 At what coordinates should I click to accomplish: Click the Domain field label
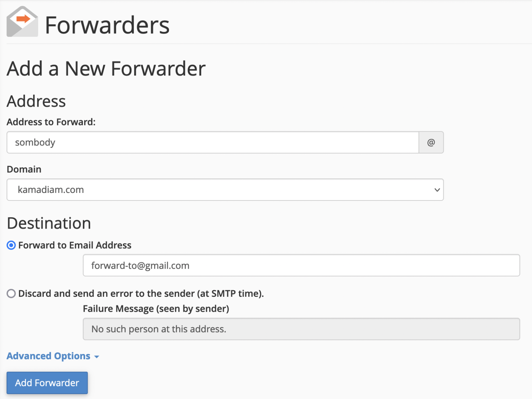[x=24, y=169]
